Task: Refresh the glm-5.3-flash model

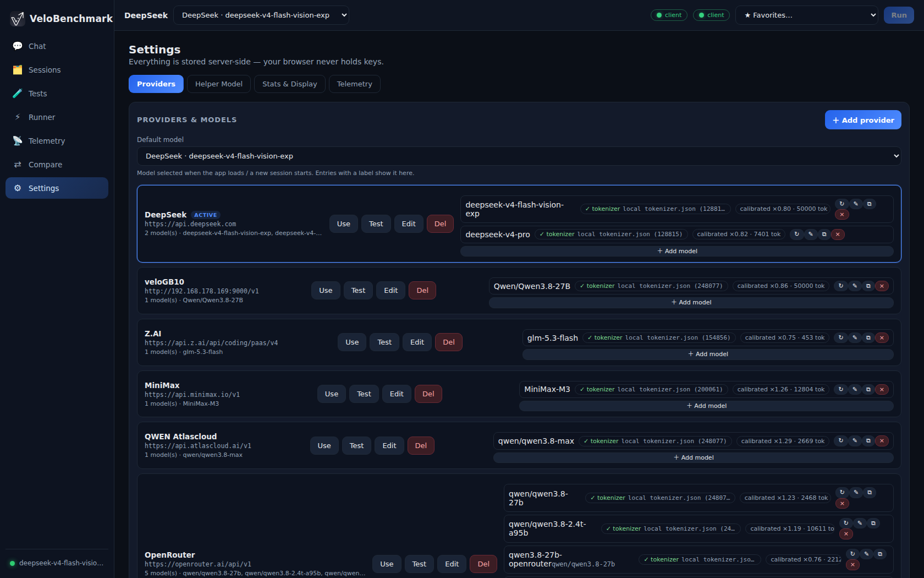Action: point(841,338)
